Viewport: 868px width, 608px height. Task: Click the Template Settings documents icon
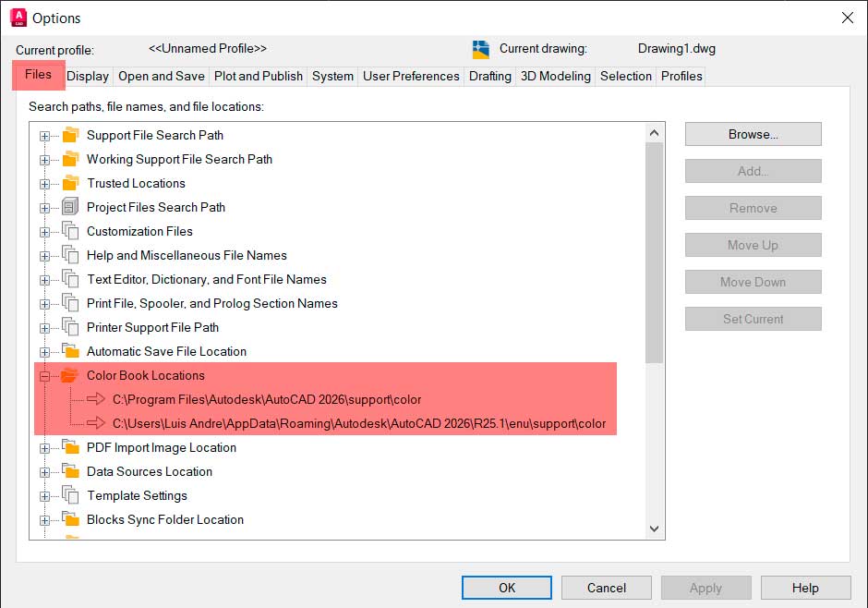pos(70,495)
